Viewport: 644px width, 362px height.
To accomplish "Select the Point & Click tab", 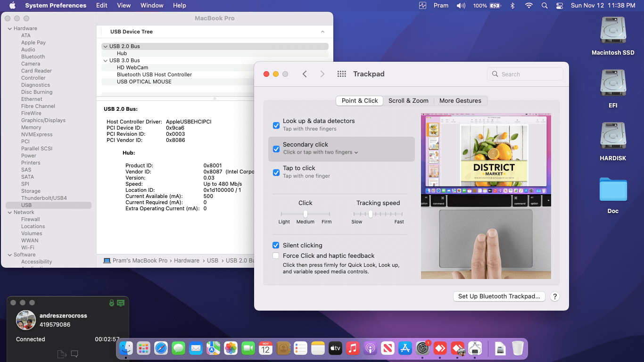I will pyautogui.click(x=360, y=100).
